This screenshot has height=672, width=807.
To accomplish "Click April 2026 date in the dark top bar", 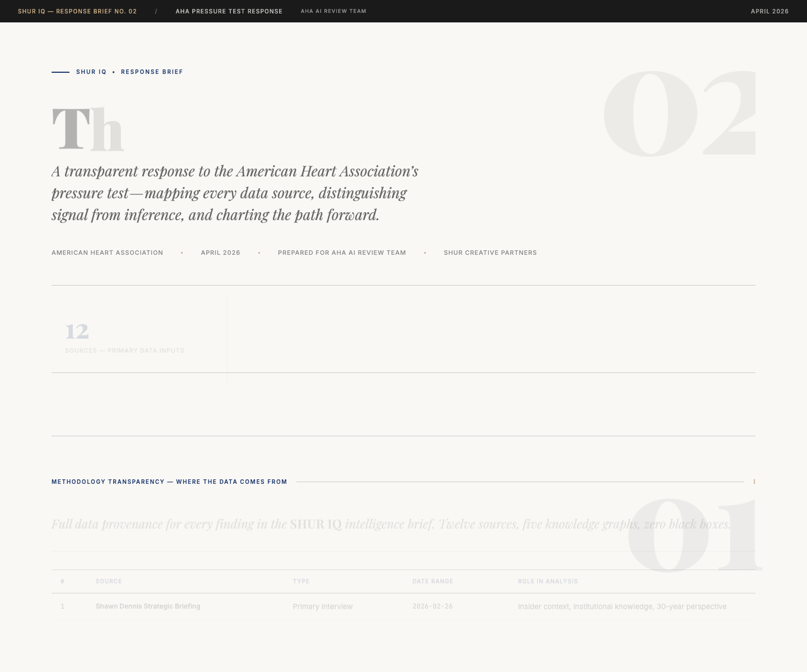I will click(x=769, y=11).
